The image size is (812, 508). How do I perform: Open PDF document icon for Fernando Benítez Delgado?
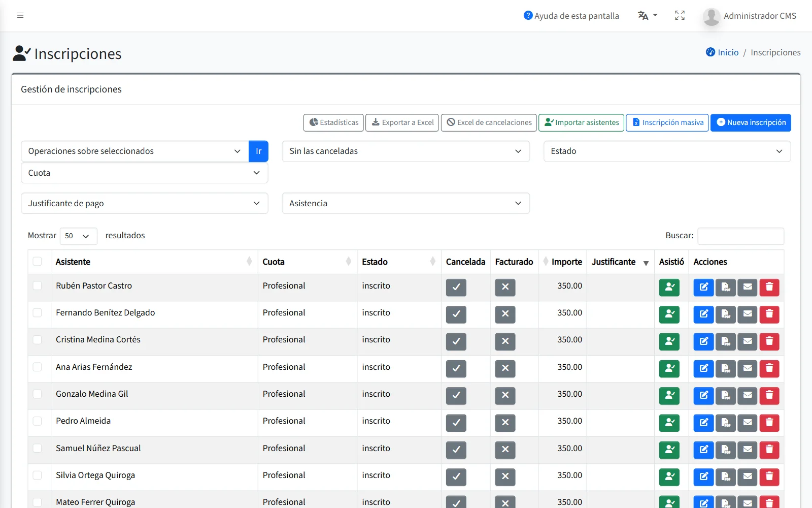(725, 314)
